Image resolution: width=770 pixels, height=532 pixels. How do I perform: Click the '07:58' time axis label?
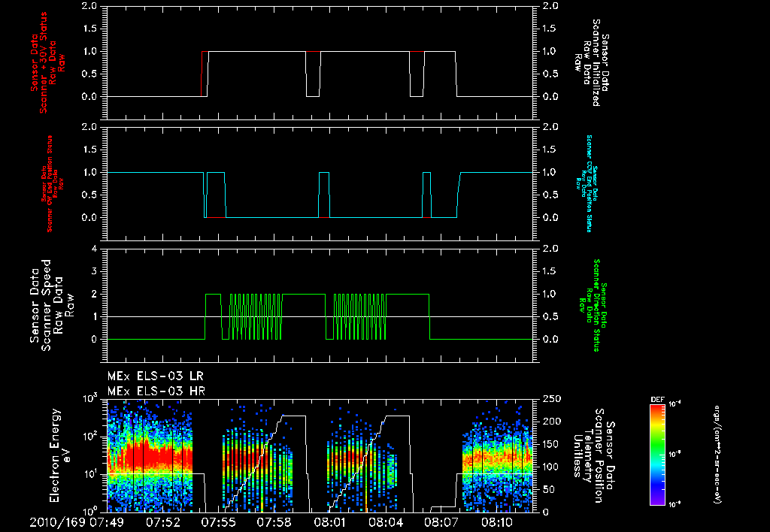pyautogui.click(x=275, y=522)
